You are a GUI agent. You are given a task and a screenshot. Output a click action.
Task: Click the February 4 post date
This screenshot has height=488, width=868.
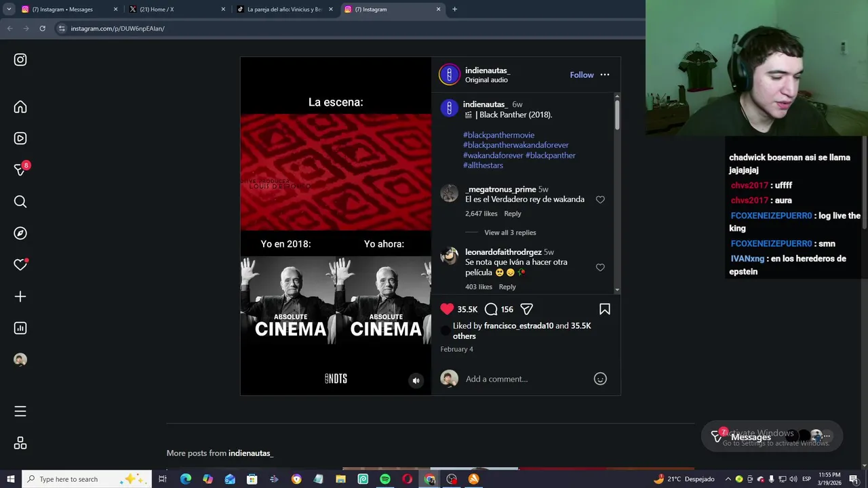pos(457,349)
